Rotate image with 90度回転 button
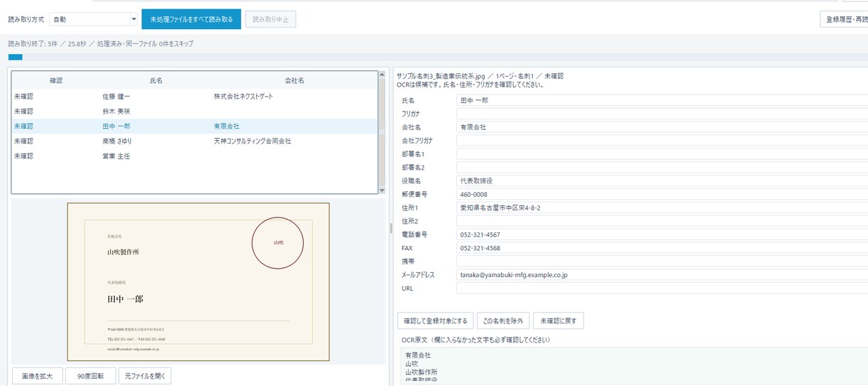868x386 pixels. 90,375
